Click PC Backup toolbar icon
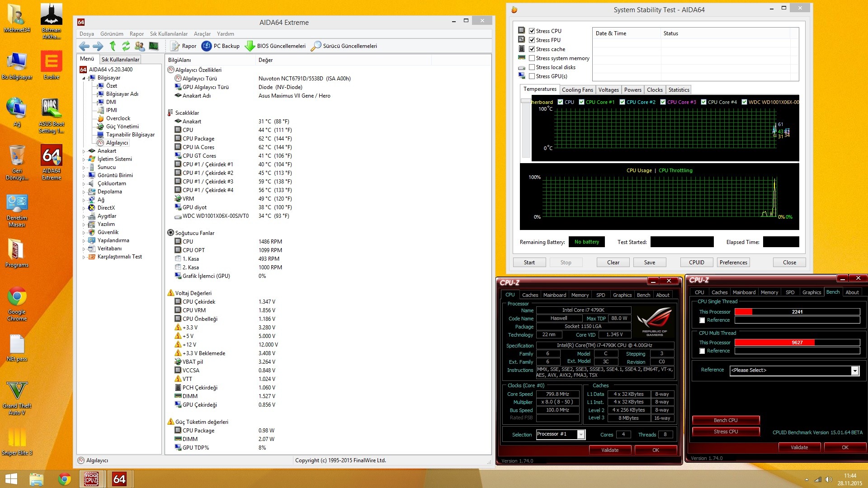The height and width of the screenshot is (488, 868). click(x=221, y=46)
